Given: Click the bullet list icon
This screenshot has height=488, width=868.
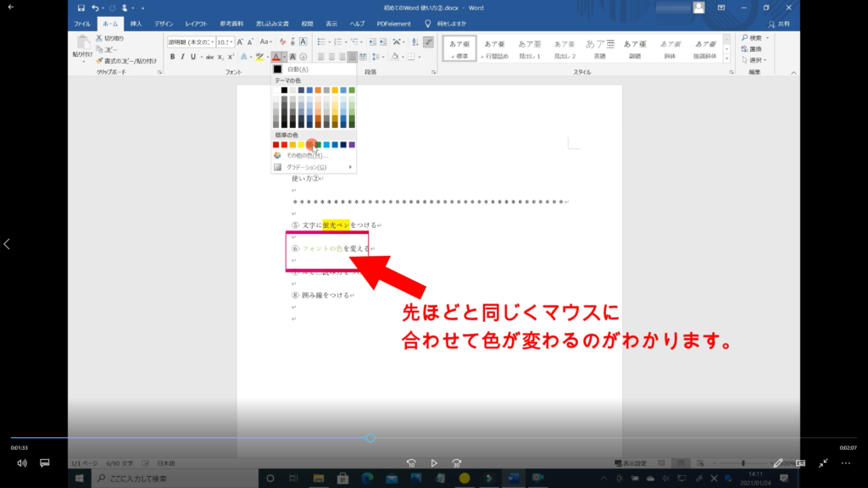Looking at the screenshot, I should click(x=322, y=42).
